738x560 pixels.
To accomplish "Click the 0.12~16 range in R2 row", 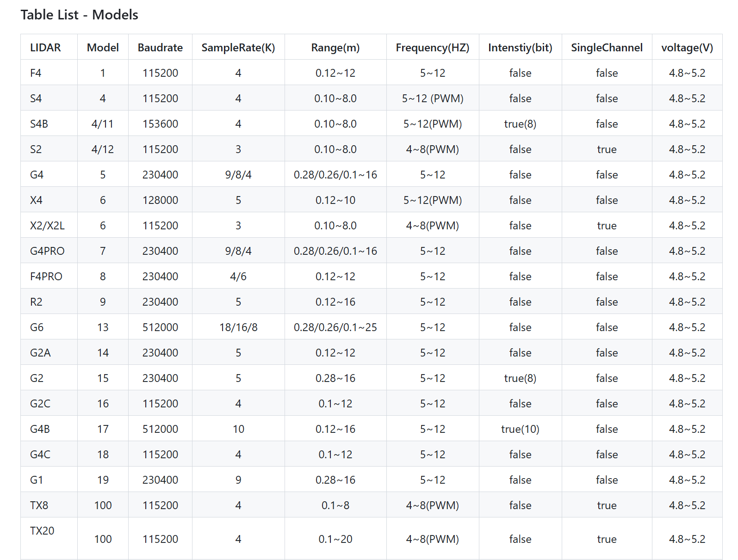I will coord(335,302).
